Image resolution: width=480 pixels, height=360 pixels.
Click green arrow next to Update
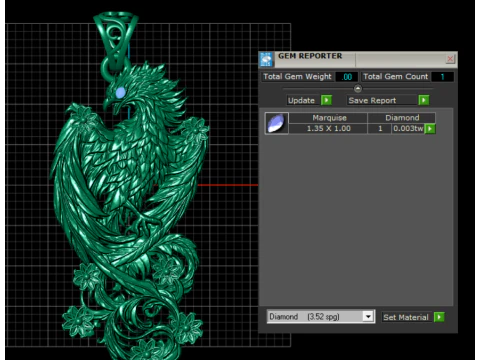326,100
